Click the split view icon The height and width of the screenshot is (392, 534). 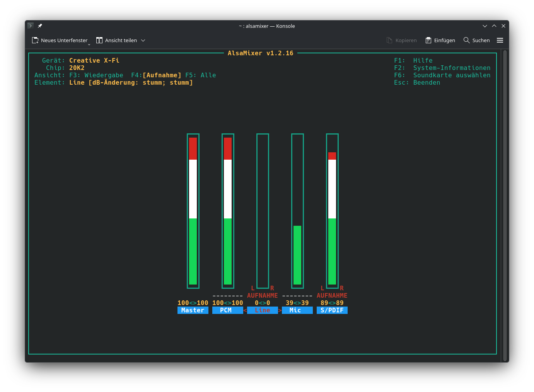pos(99,40)
